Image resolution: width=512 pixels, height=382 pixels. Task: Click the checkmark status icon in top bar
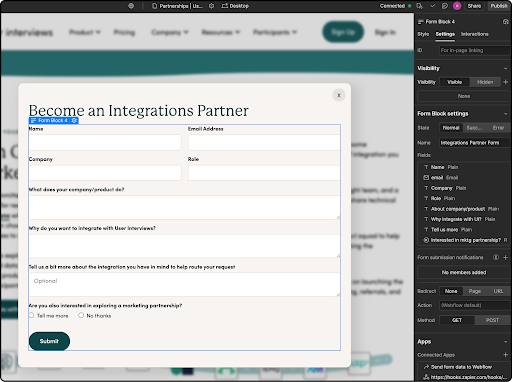click(x=433, y=6)
